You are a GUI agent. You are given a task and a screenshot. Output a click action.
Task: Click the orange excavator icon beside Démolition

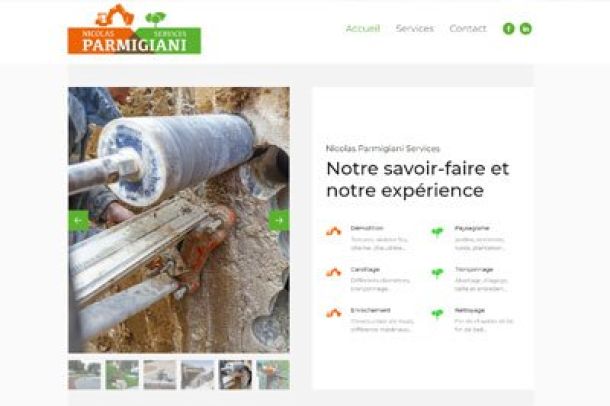(334, 232)
